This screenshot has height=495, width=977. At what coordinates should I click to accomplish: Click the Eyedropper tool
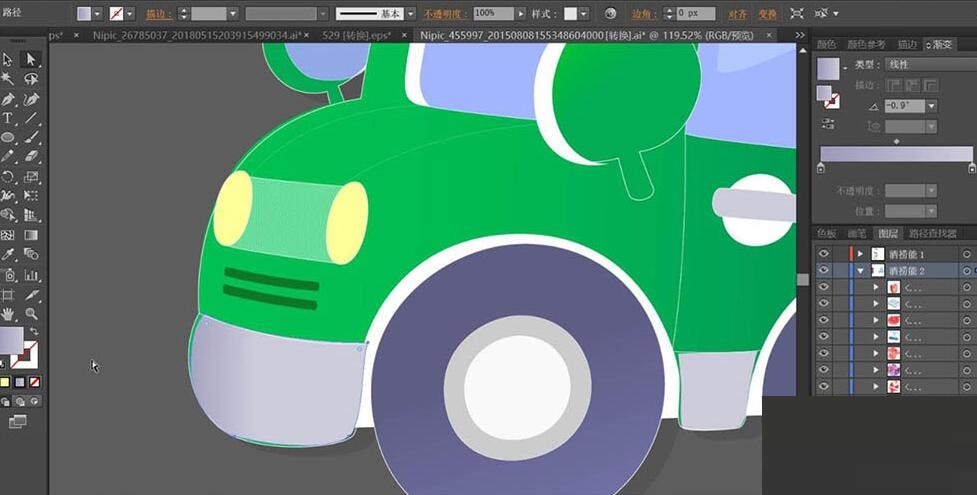[x=8, y=255]
